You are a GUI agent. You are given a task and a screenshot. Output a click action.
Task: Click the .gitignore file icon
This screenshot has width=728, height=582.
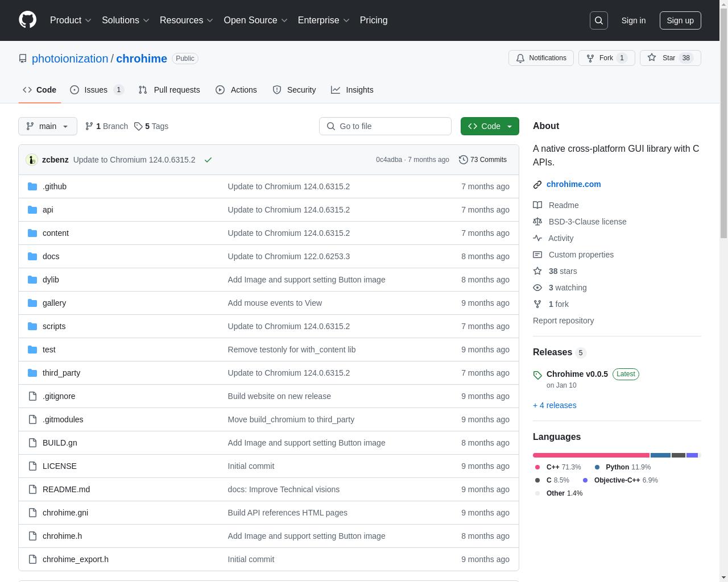(x=32, y=396)
